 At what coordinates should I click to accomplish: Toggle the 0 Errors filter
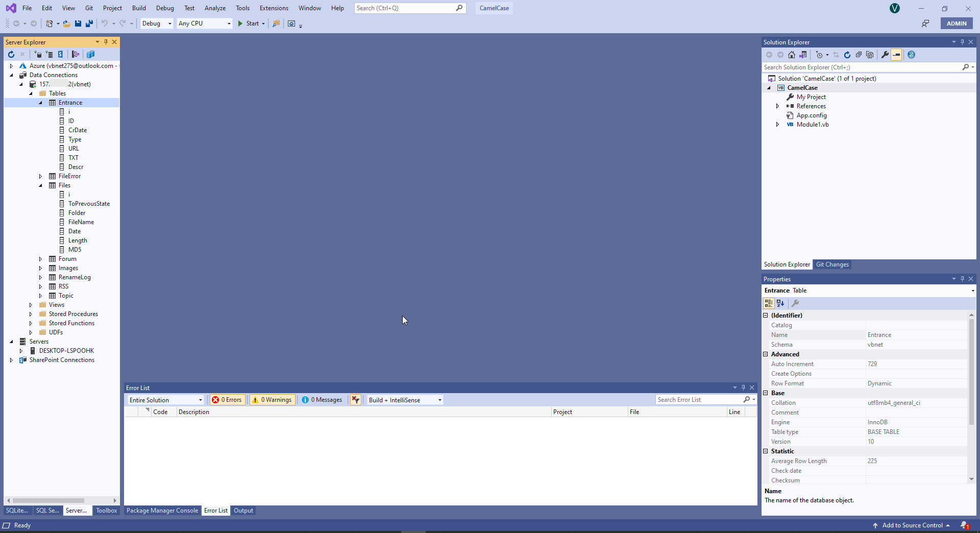click(x=227, y=400)
